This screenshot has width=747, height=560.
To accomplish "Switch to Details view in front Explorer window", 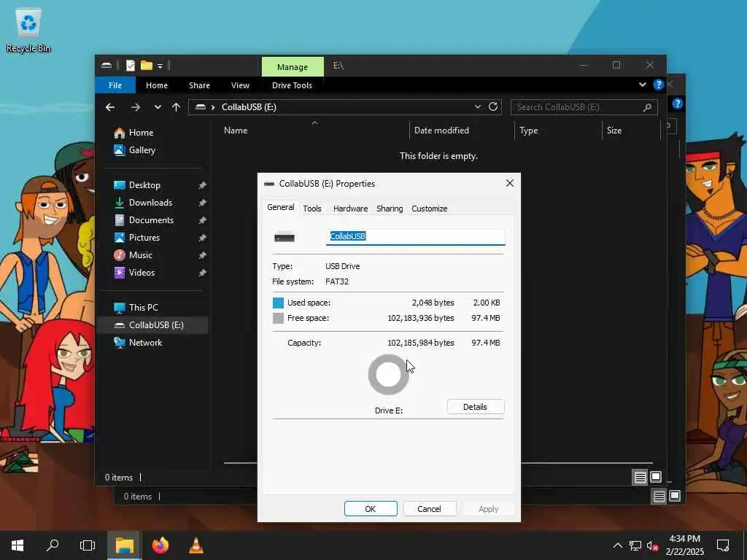I will [x=640, y=477].
